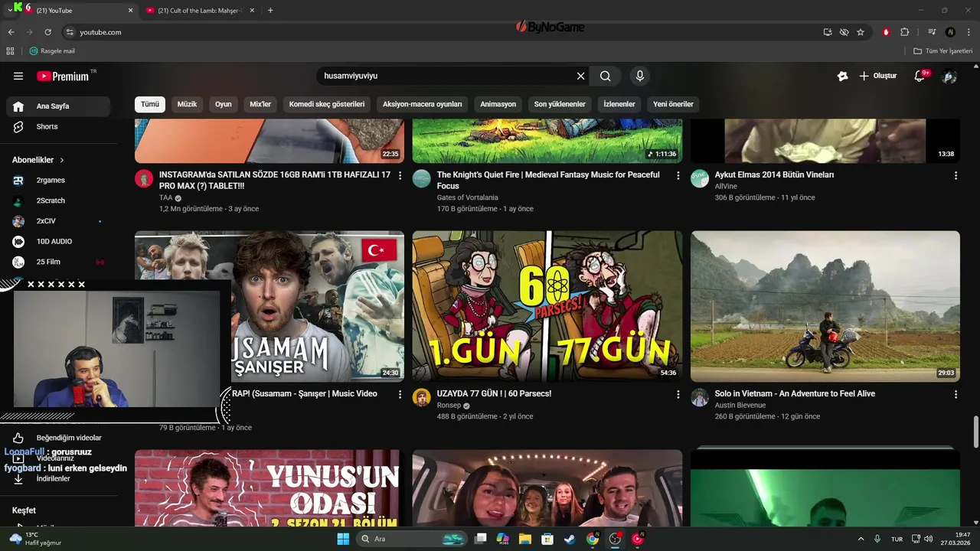
Task: Open the account avatar menu
Action: (x=949, y=76)
